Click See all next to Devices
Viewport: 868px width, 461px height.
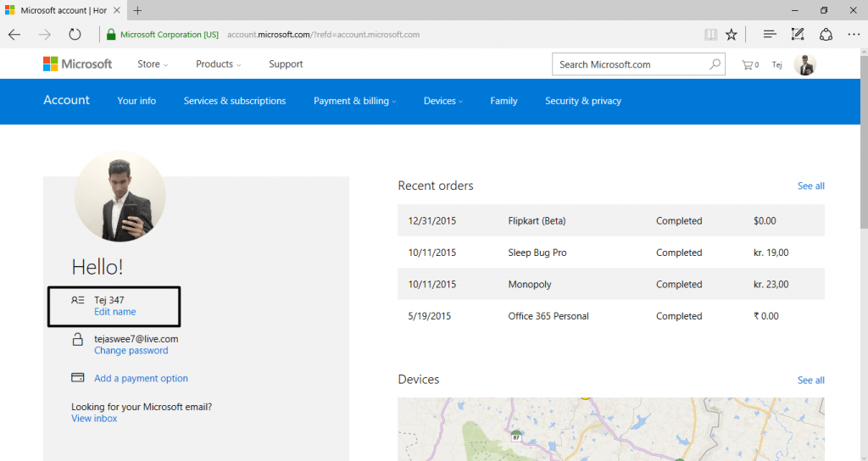[x=811, y=380]
